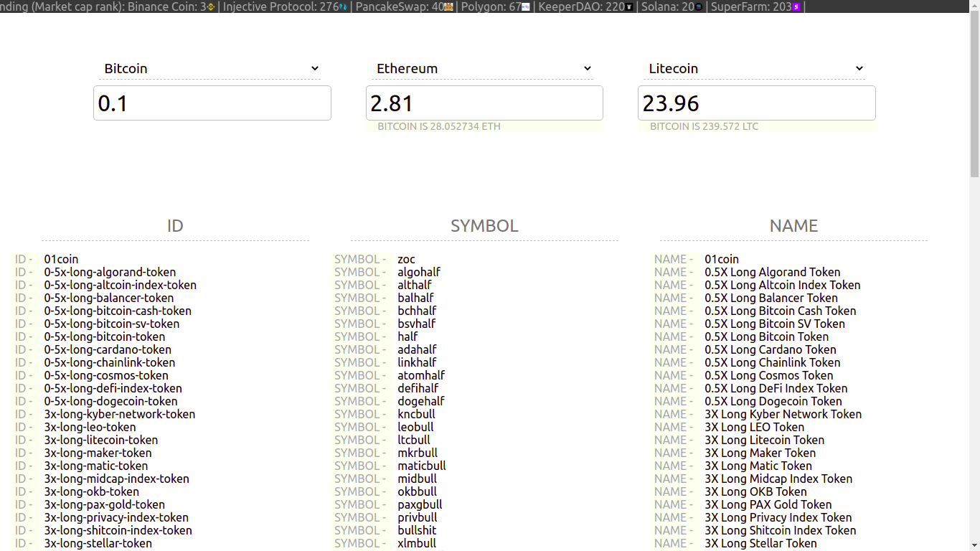980x551 pixels.
Task: Click 'KeeperDAO: 220' ticker text
Action: click(x=581, y=7)
